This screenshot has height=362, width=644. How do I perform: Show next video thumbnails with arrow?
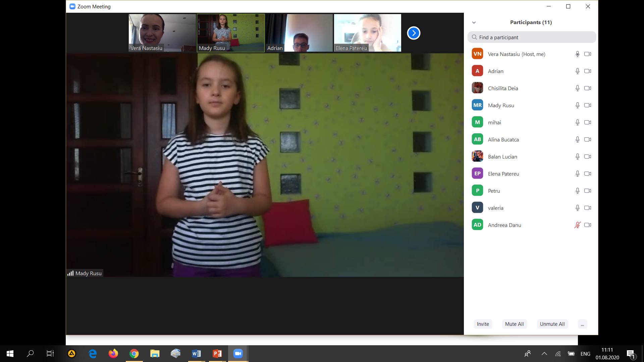[414, 33]
